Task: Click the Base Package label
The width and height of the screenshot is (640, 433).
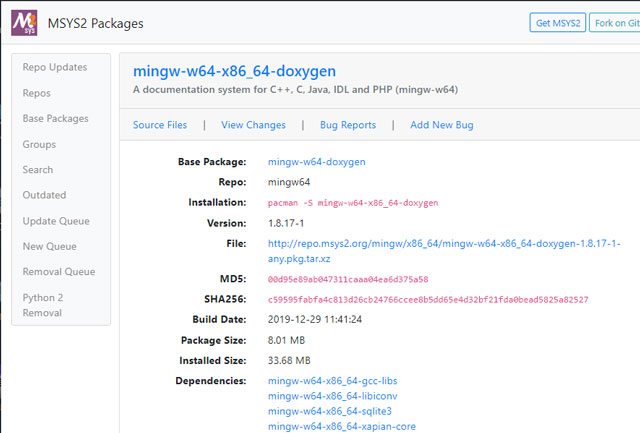Action: click(212, 162)
